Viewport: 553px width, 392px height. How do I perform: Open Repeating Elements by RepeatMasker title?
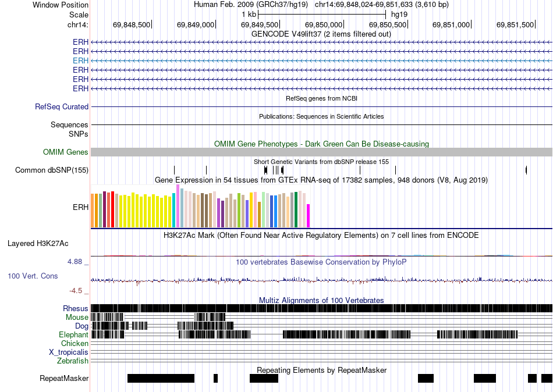pyautogui.click(x=321, y=370)
